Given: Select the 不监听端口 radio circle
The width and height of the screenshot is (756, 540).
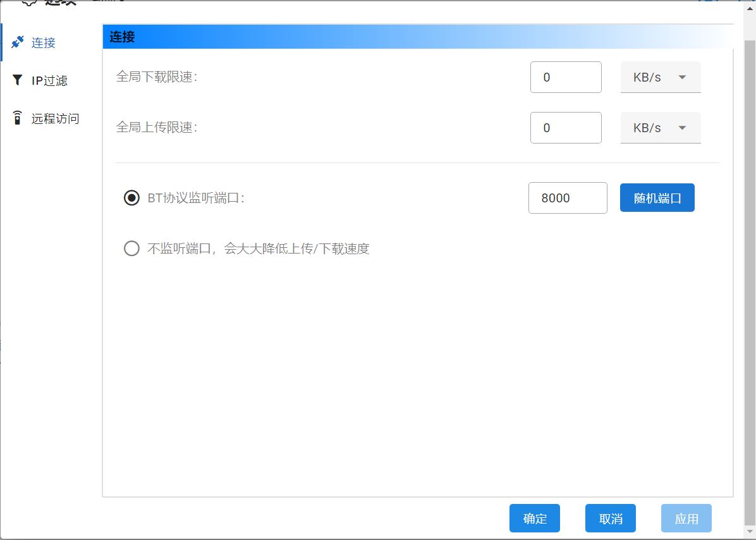Looking at the screenshot, I should [131, 249].
